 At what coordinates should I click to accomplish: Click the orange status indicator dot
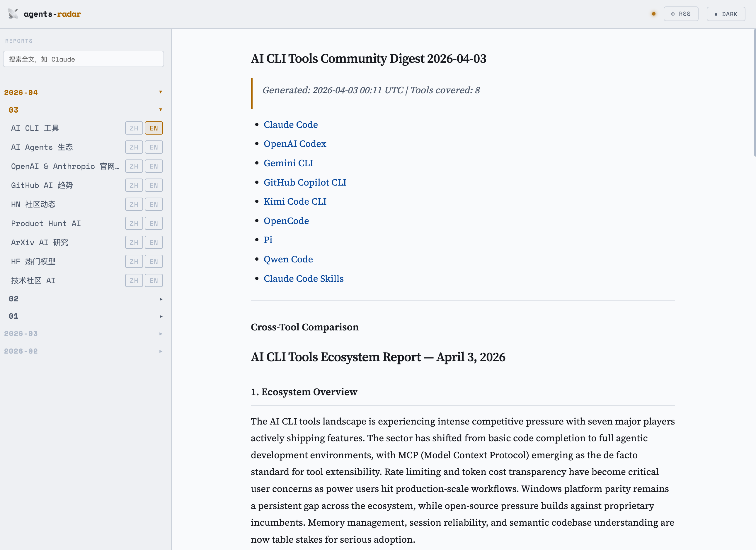[x=654, y=14]
